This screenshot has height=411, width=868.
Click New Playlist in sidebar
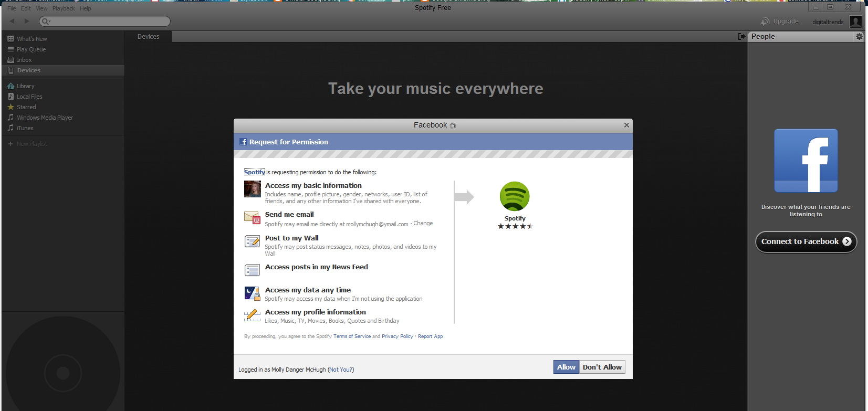32,144
